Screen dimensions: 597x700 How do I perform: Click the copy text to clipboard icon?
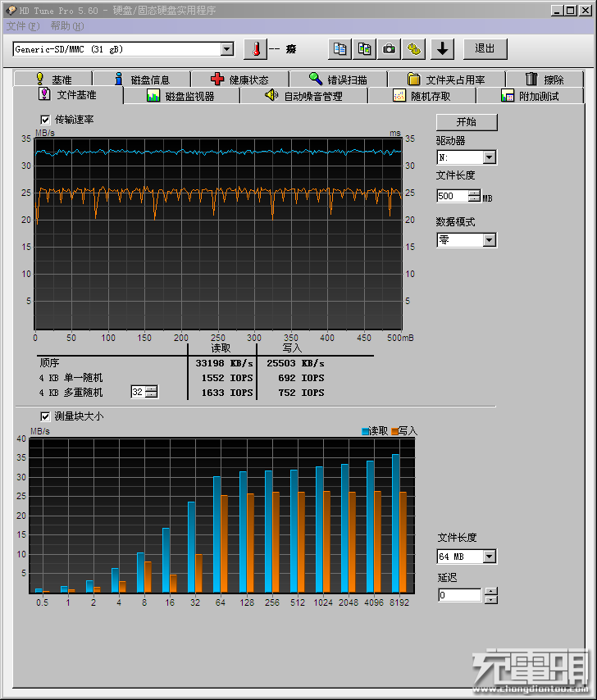[x=340, y=49]
